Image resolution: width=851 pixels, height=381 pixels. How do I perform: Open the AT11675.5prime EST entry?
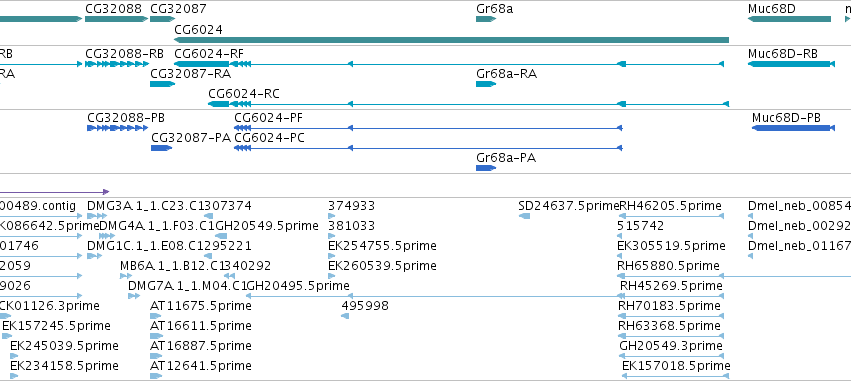pos(201,306)
